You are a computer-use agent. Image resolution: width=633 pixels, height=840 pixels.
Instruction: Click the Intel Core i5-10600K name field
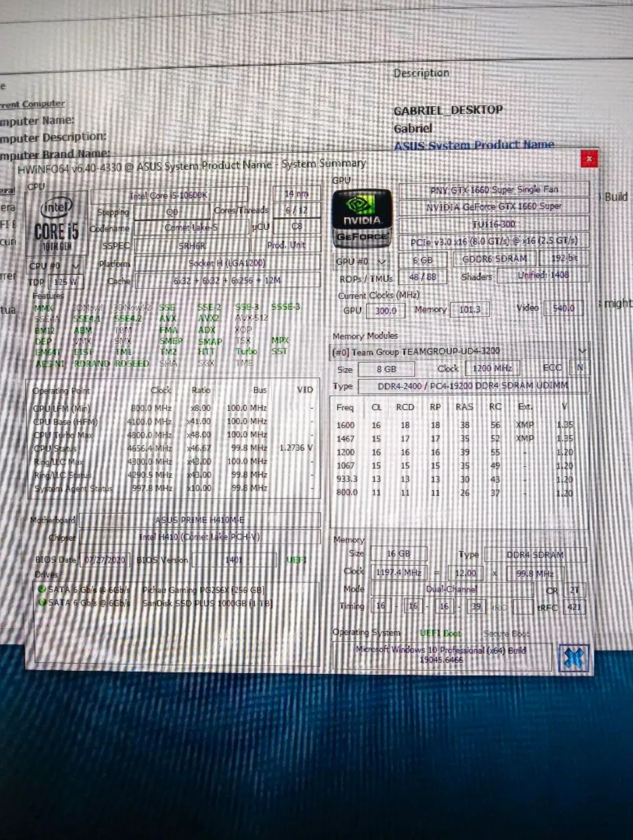point(169,196)
